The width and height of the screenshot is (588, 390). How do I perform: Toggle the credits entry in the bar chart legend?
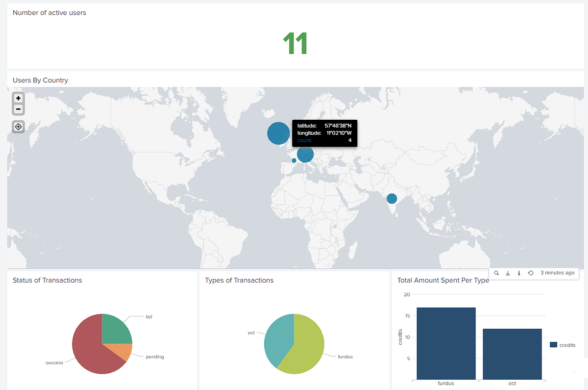coord(563,345)
